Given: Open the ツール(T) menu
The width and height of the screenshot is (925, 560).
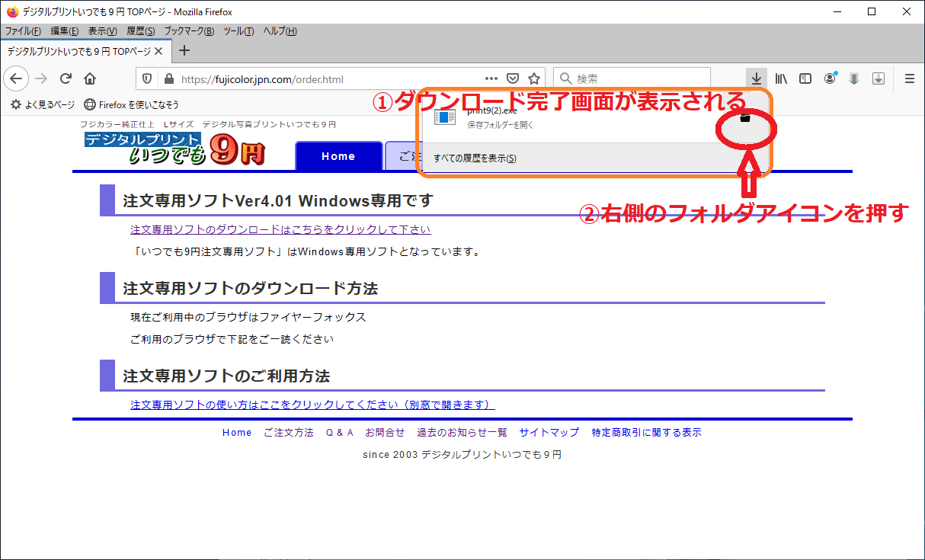Looking at the screenshot, I should click(x=238, y=31).
